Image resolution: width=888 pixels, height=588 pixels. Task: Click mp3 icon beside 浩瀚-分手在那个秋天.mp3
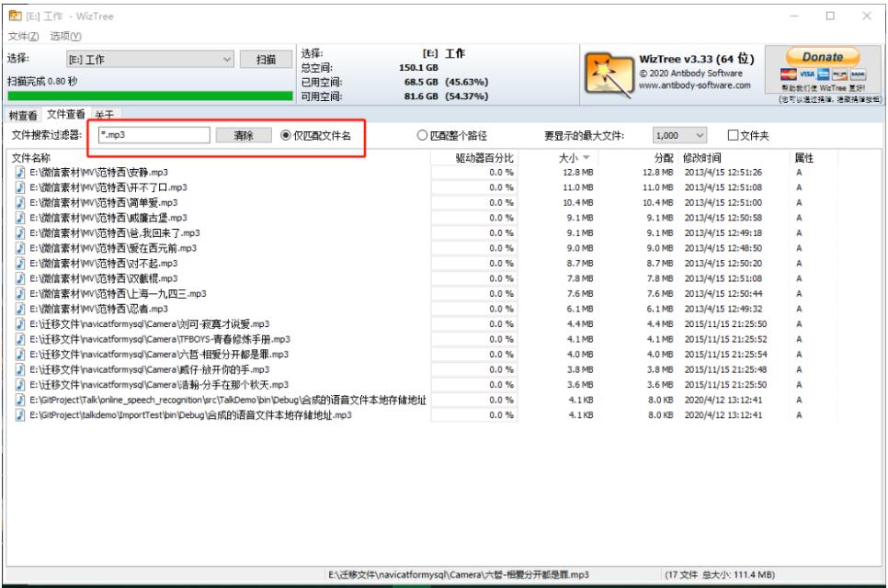(x=20, y=385)
